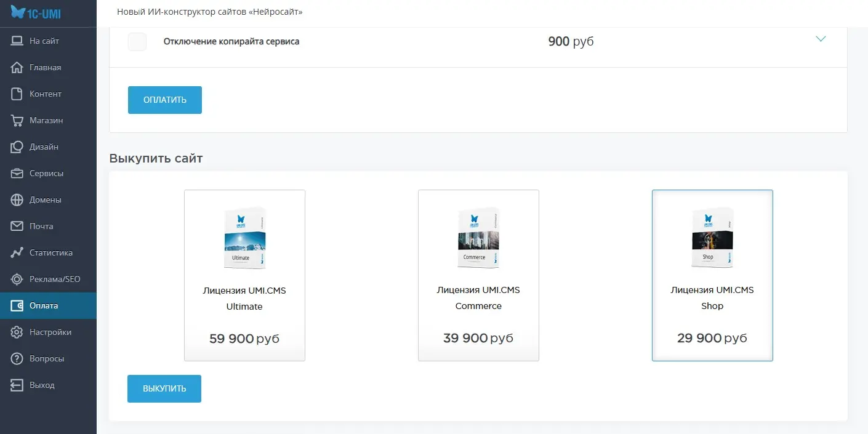This screenshot has height=434, width=868.
Task: Select the UMI.CMS Ultimate license card
Action: pyautogui.click(x=244, y=275)
